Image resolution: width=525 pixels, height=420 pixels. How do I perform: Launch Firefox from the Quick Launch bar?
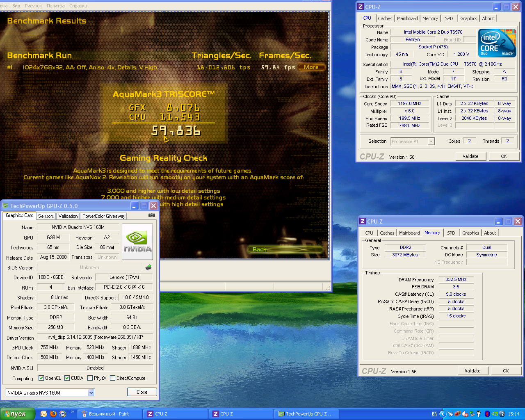53,414
